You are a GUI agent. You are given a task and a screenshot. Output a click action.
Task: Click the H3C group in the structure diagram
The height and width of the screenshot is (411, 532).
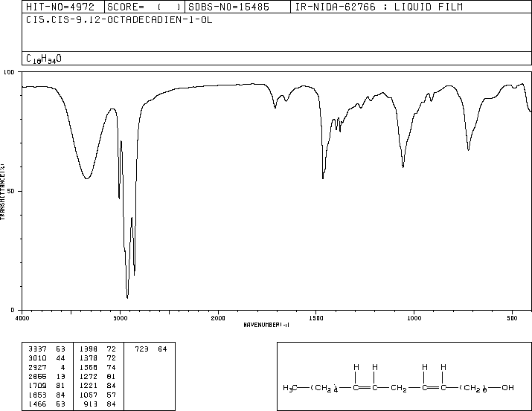point(290,388)
